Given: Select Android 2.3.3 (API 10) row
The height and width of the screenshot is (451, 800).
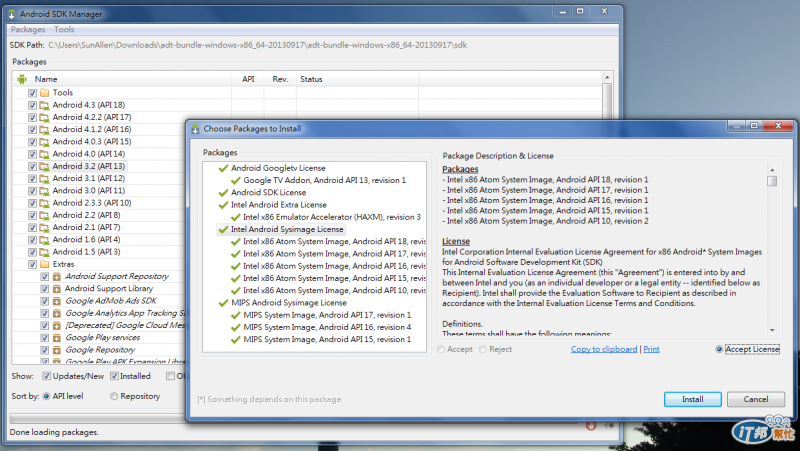Looking at the screenshot, I should [x=92, y=203].
